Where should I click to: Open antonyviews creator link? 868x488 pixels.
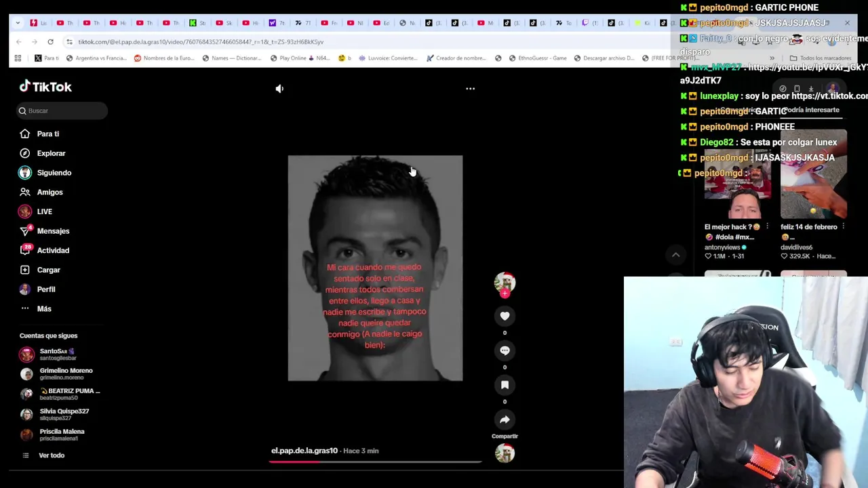coord(726,247)
